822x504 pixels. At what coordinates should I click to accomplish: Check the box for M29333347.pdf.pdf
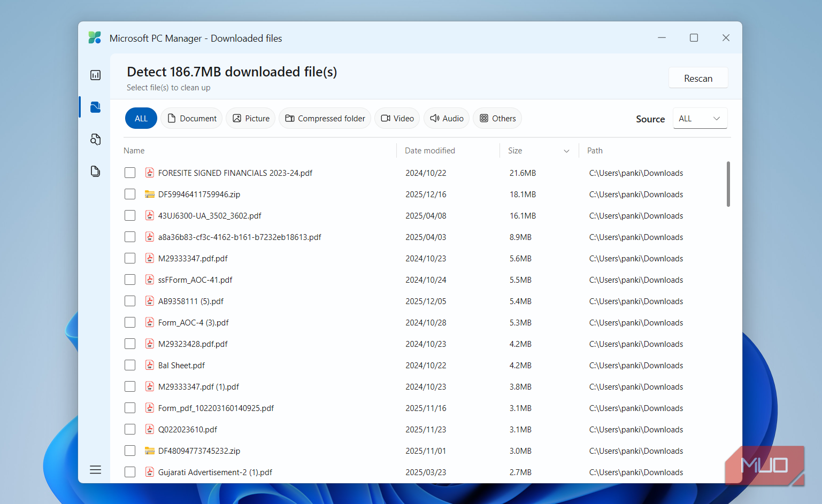(x=130, y=258)
